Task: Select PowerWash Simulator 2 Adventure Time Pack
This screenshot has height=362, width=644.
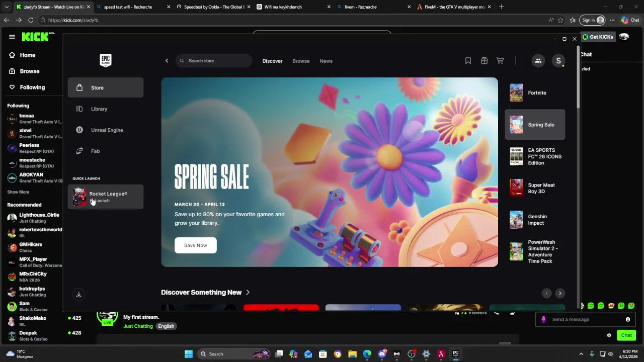Action: [x=535, y=251]
